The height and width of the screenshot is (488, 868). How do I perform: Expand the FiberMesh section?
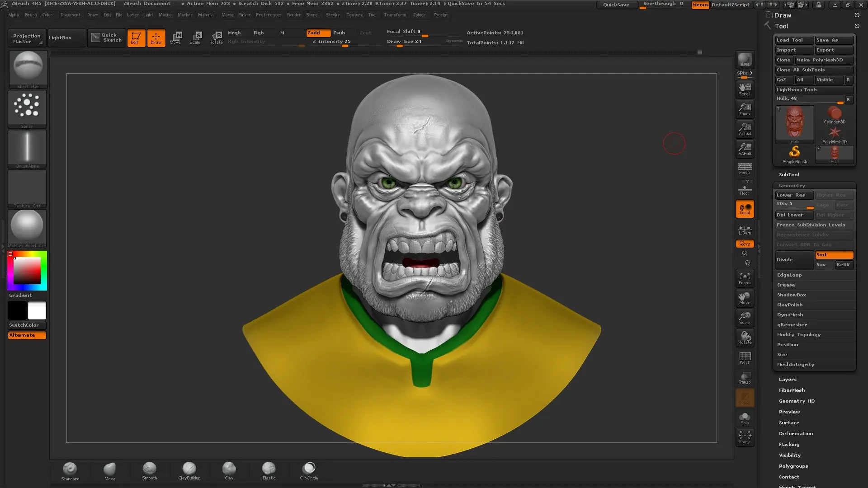click(792, 390)
